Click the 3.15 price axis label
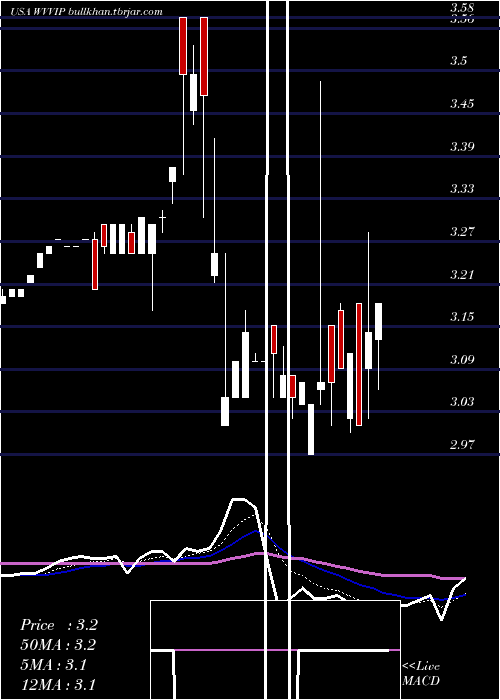This screenshot has width=500, height=700. [462, 317]
